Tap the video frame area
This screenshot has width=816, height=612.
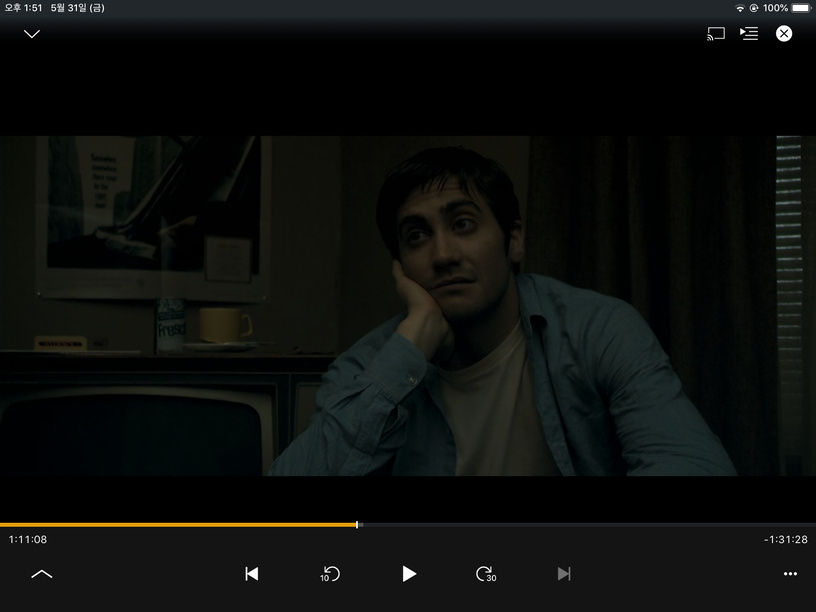point(408,305)
